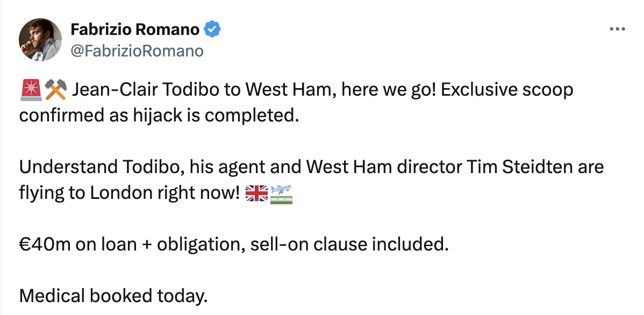Click the red siren emoji

click(31, 90)
